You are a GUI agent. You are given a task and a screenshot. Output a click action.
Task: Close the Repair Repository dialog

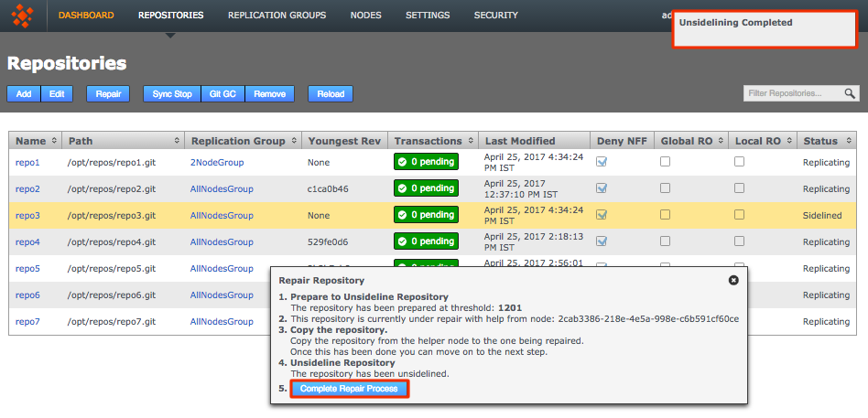[x=732, y=281]
